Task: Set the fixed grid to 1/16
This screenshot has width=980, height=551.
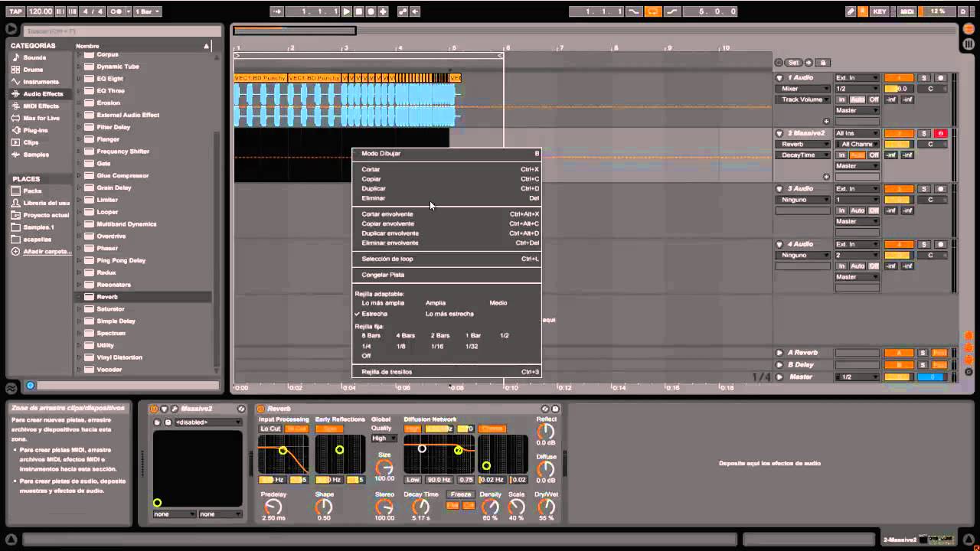Action: click(x=436, y=347)
